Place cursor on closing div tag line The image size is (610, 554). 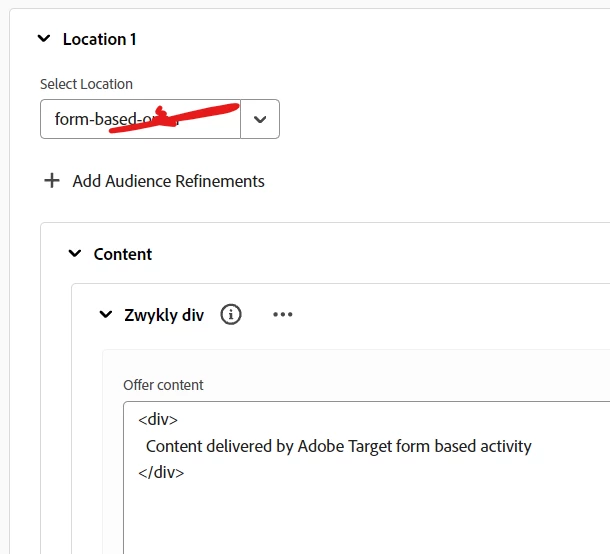161,472
